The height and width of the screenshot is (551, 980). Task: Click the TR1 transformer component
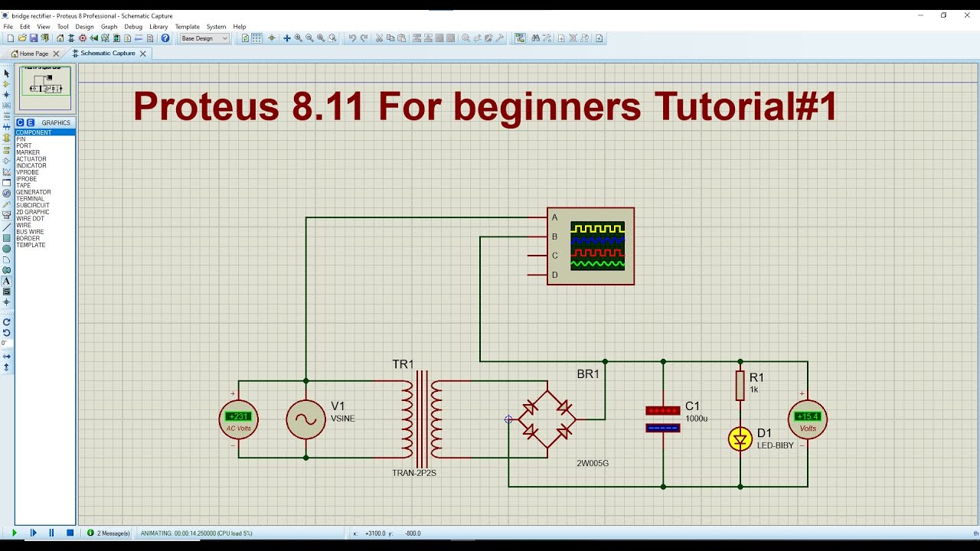point(422,419)
